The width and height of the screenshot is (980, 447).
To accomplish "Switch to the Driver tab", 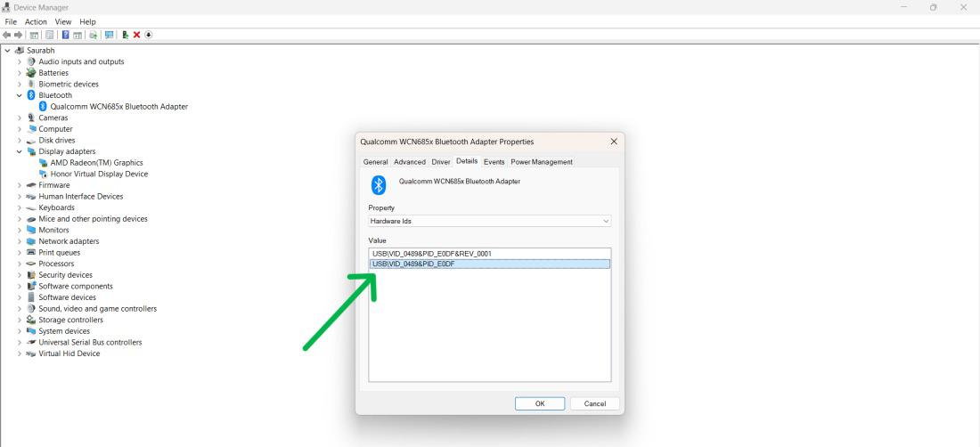I will point(441,162).
